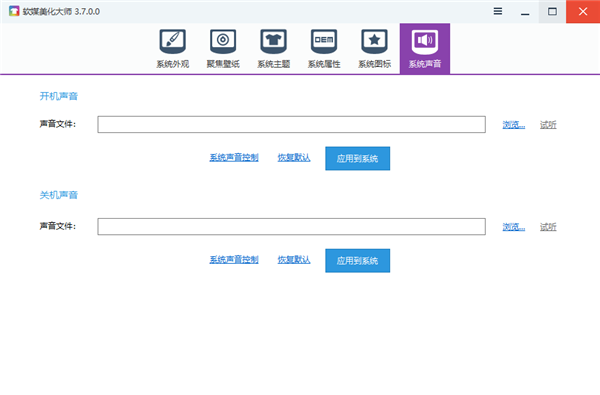Apply startup sound with 应用到系统 button

[x=358, y=158]
